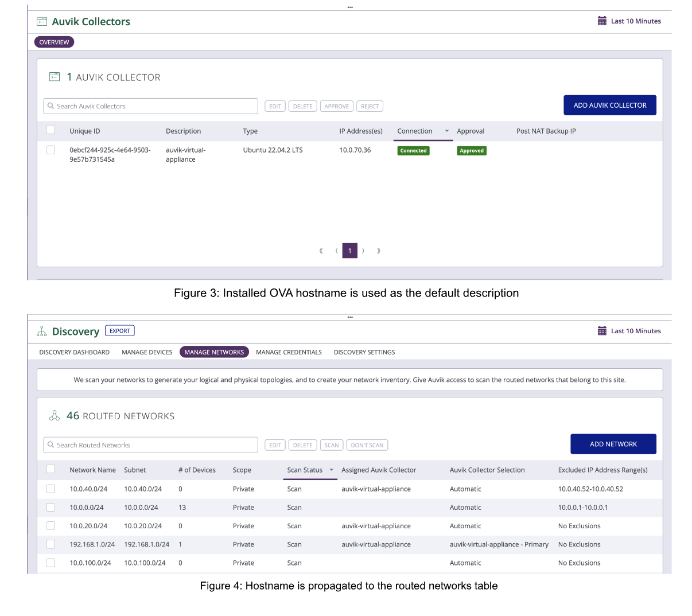The width and height of the screenshot is (692, 616).
Task: Go to first page double-arrow in pagination
Action: point(321,251)
